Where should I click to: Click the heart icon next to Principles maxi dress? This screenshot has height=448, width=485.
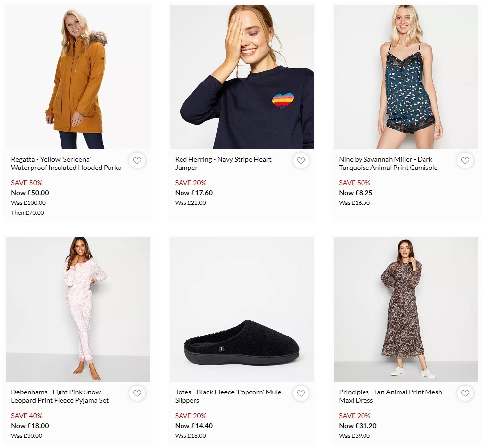coord(465,393)
